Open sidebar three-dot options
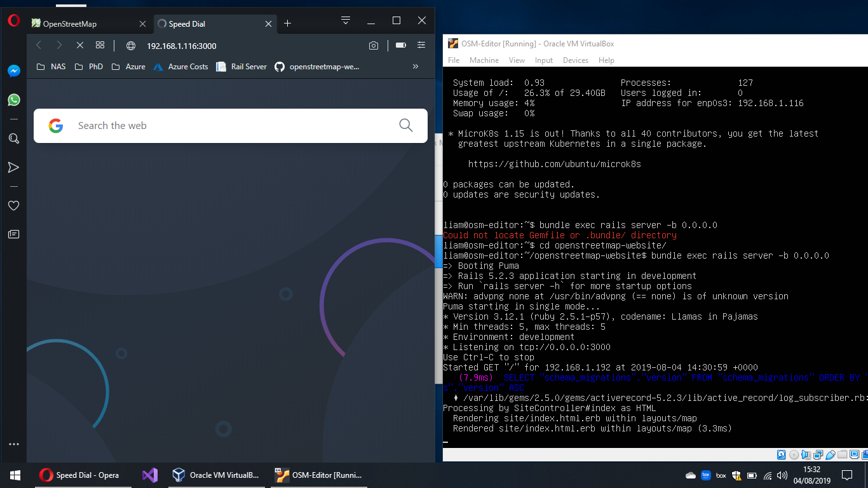 [14, 444]
